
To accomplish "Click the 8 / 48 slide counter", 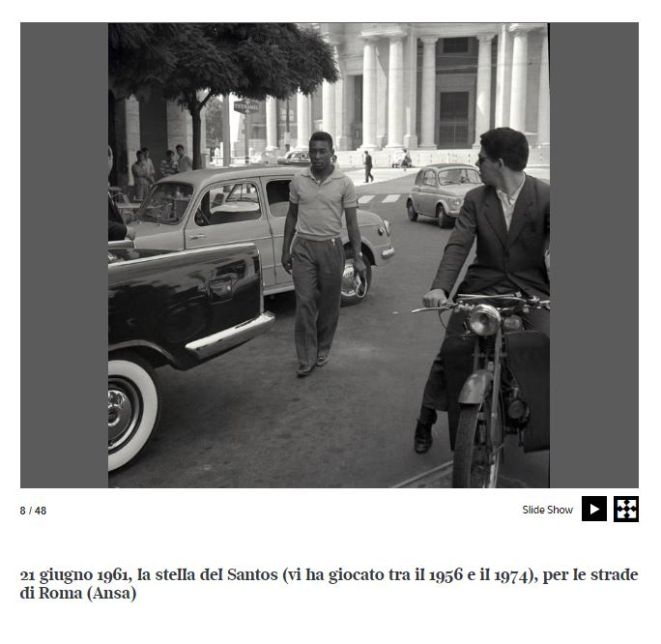I will (33, 511).
